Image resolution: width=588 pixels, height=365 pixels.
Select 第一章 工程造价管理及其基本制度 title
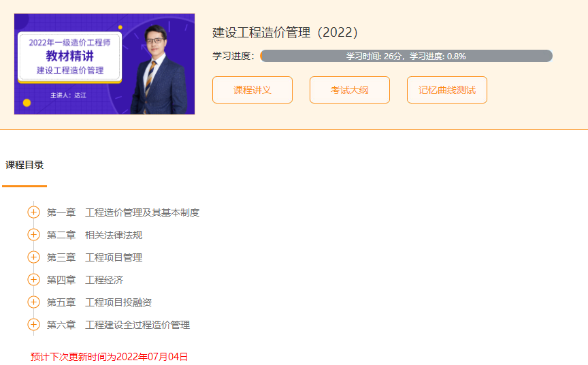click(123, 212)
